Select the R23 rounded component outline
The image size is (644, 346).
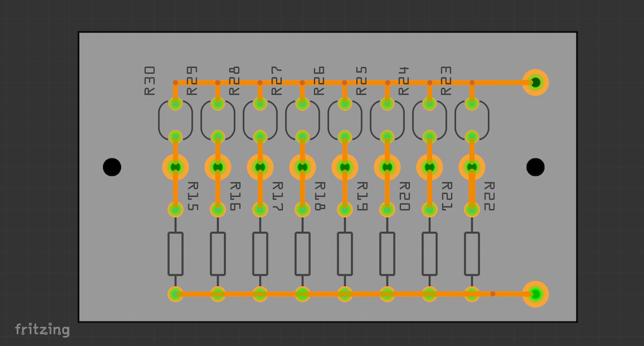(x=472, y=120)
